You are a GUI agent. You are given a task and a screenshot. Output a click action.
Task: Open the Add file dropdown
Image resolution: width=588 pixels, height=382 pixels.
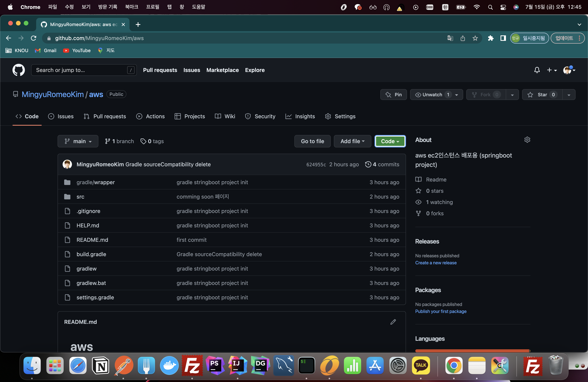click(x=352, y=141)
